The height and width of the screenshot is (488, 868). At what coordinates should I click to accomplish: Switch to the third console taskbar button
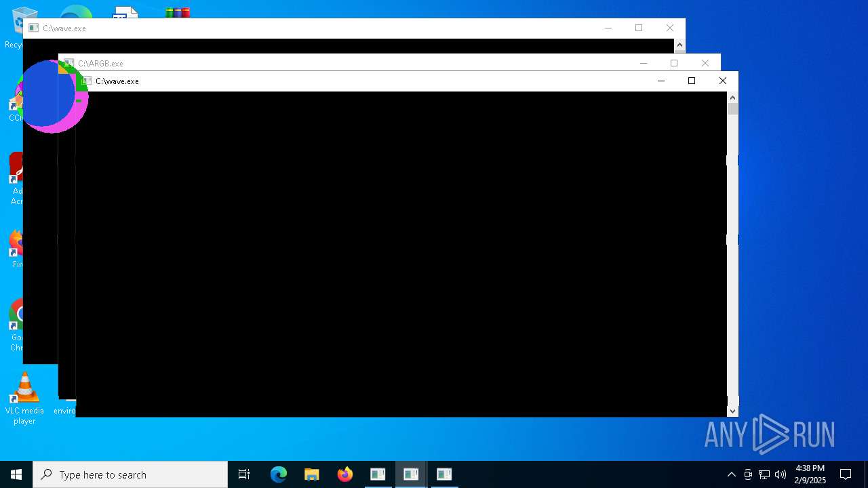click(444, 474)
